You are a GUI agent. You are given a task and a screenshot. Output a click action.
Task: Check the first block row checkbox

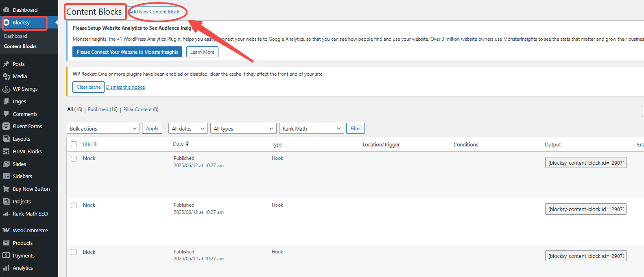(x=74, y=159)
